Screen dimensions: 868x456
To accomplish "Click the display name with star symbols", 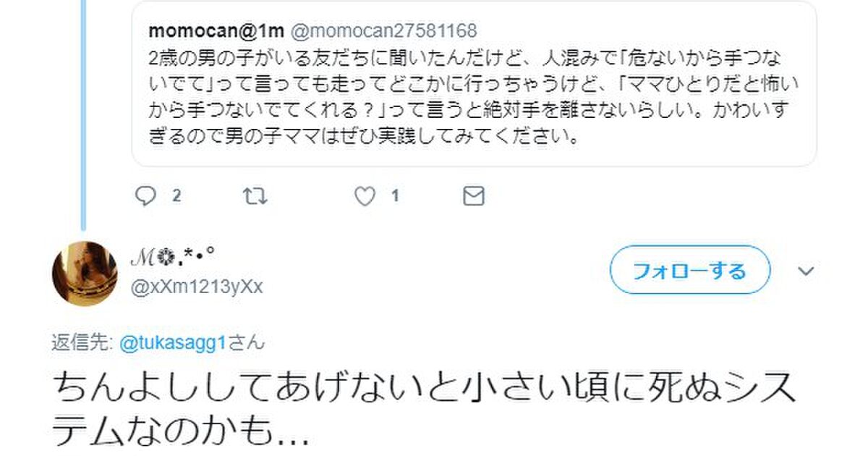I will click(x=174, y=256).
